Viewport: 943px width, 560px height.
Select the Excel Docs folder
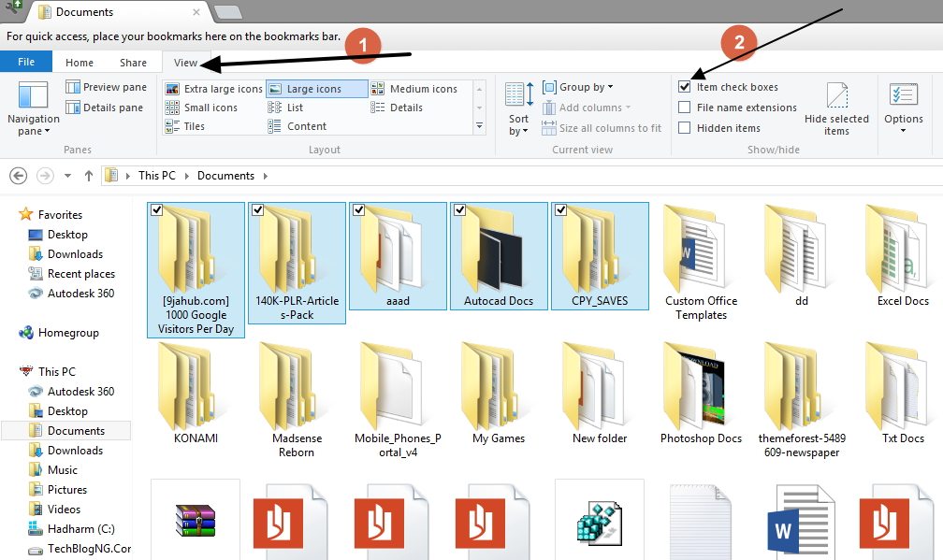[902, 256]
